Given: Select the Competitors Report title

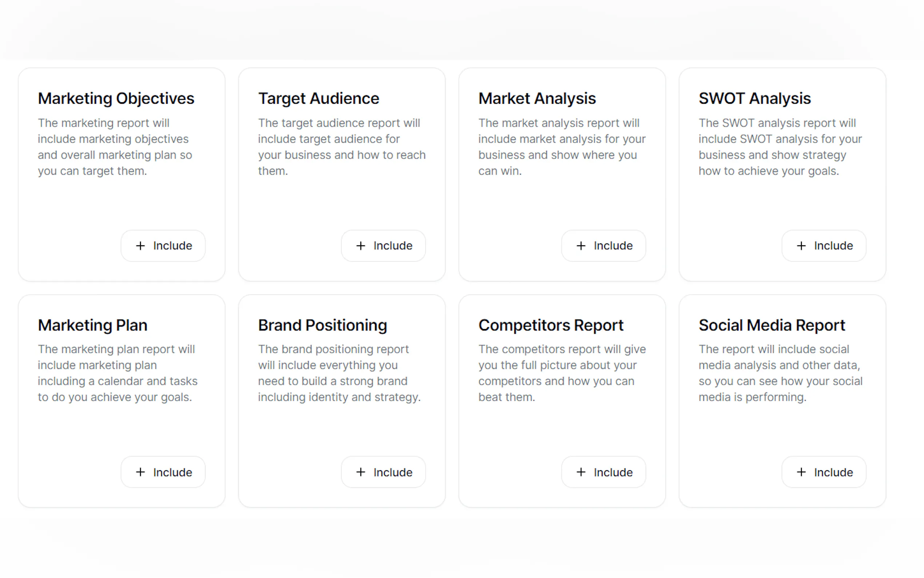Looking at the screenshot, I should pos(551,325).
